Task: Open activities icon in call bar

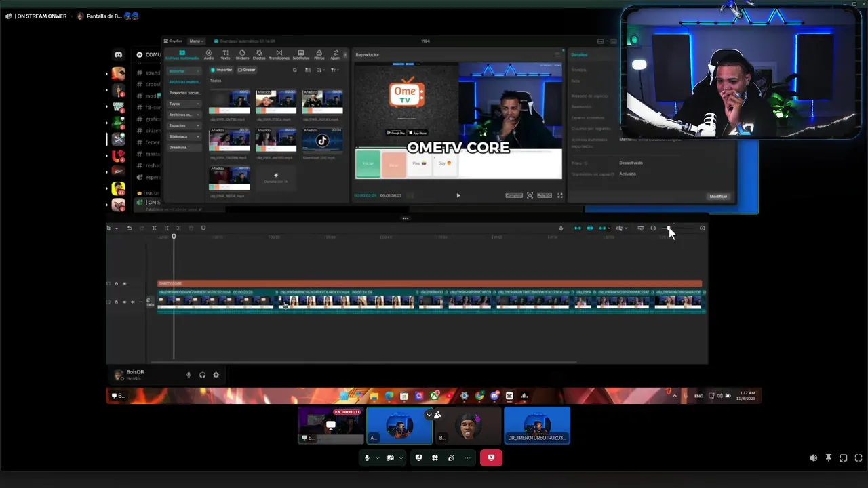Action: [x=435, y=457]
